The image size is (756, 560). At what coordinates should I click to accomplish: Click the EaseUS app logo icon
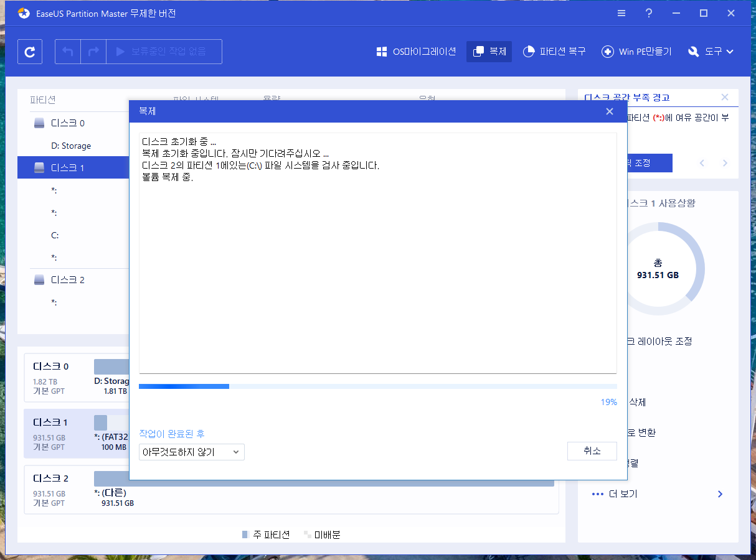coord(23,13)
